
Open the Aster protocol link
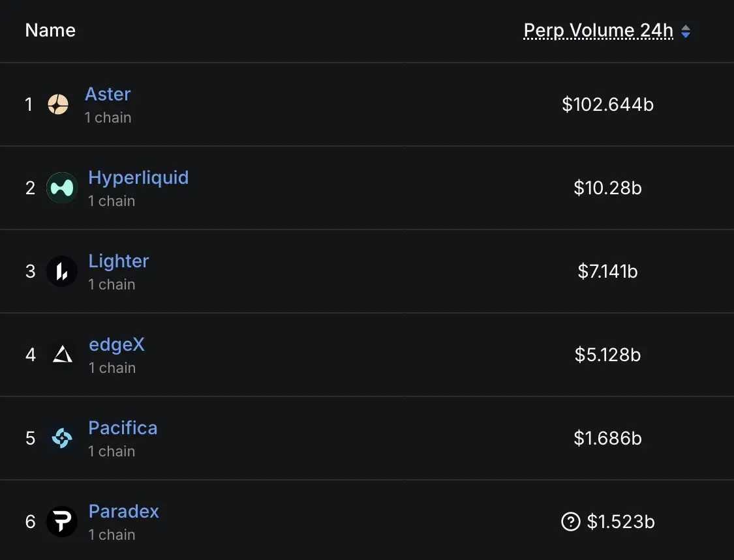coord(108,95)
